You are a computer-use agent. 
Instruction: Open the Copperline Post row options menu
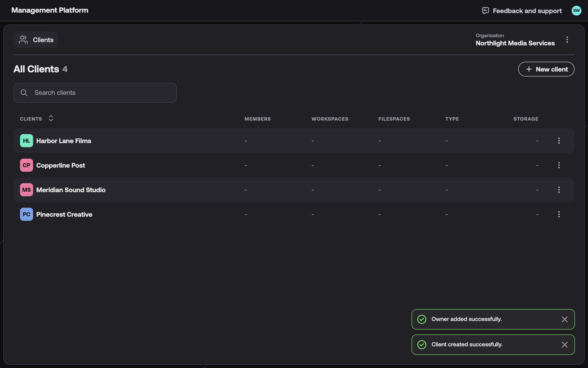click(559, 165)
